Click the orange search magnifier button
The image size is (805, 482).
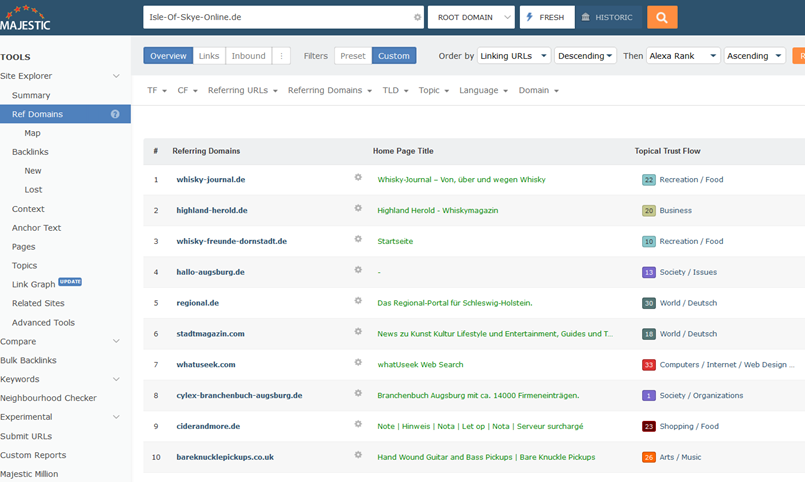pos(662,17)
